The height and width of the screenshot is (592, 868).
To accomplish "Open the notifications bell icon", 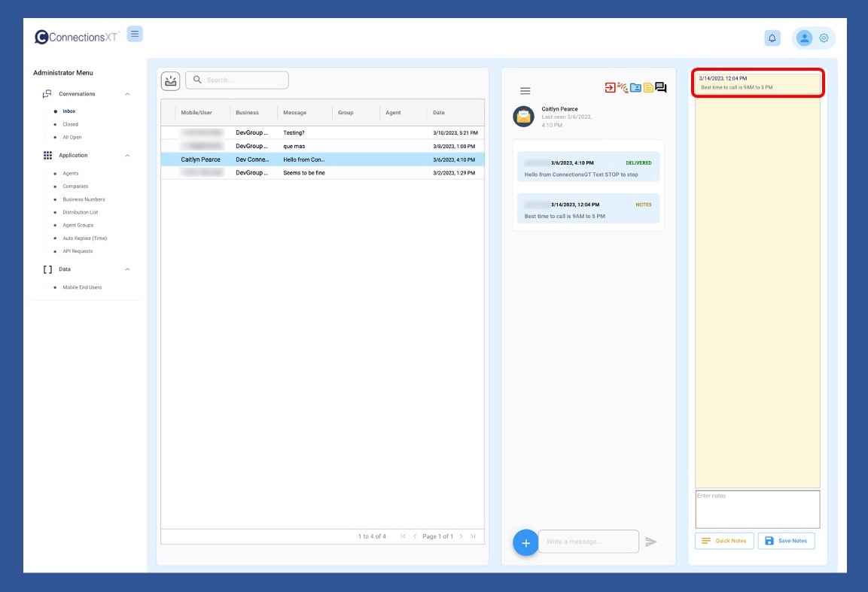I will pos(772,38).
